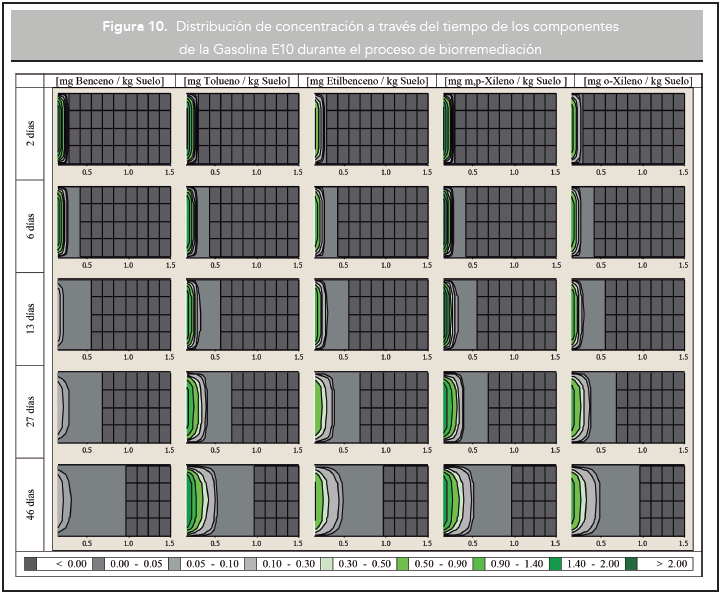Click the '46 días' row label

pyautogui.click(x=31, y=504)
